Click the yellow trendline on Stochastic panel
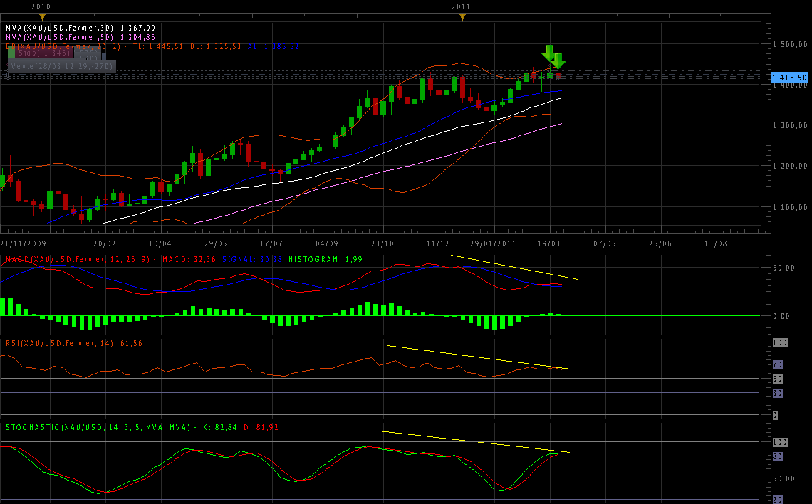 pos(474,441)
